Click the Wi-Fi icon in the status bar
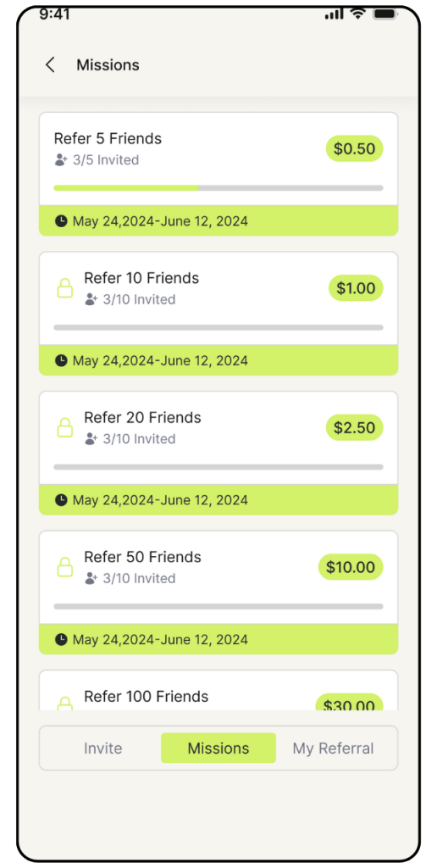The width and height of the screenshot is (437, 868). [x=358, y=14]
